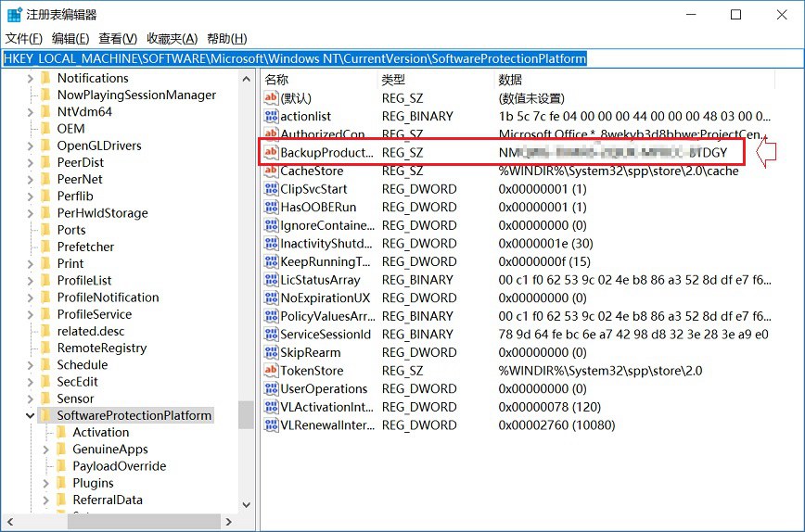This screenshot has width=805, height=532.
Task: Click the PolicyValuesArr binary icon
Action: coord(271,316)
